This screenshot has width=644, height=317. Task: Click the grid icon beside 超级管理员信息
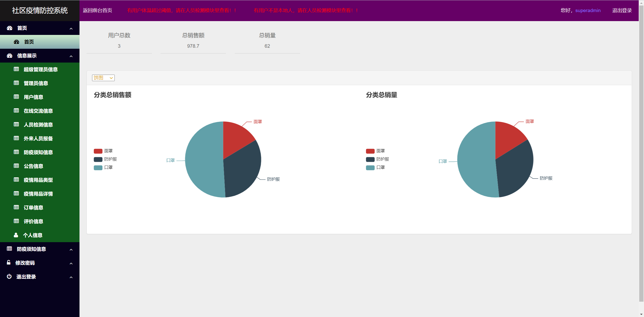pyautogui.click(x=16, y=69)
